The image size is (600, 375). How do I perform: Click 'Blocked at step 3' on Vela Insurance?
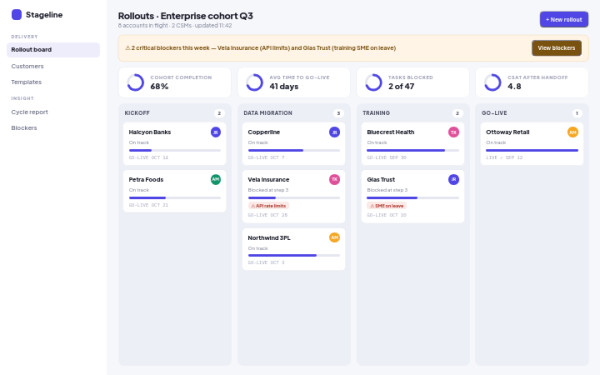coord(268,190)
